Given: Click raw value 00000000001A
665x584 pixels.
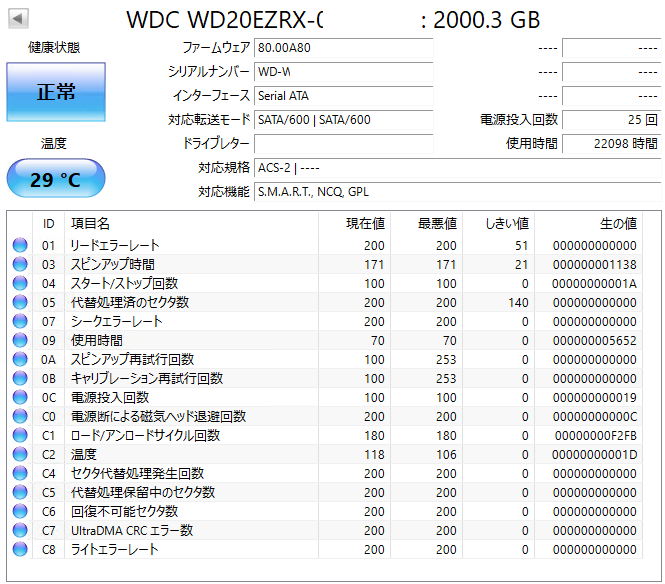Looking at the screenshot, I should point(594,284).
